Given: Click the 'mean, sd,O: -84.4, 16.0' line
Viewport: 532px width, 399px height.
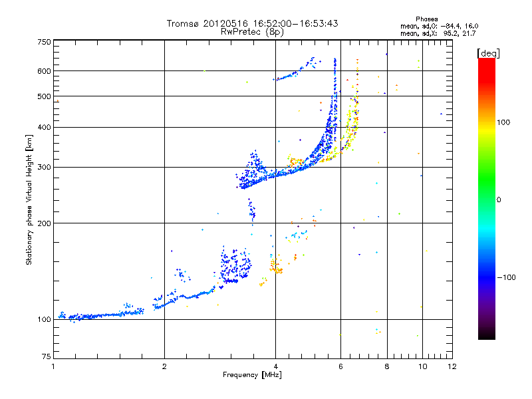Looking at the screenshot, I should coord(440,26).
